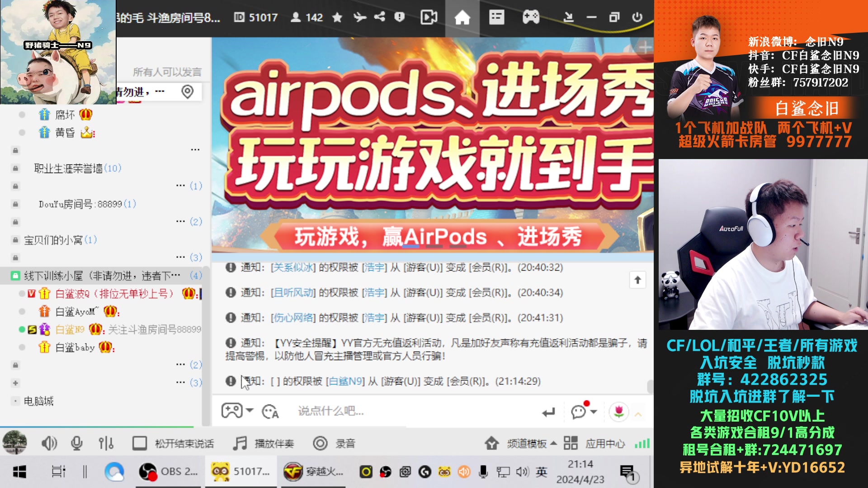Screen dimensions: 868x488
Task: Click the home icon in the top toolbar
Action: 463,17
